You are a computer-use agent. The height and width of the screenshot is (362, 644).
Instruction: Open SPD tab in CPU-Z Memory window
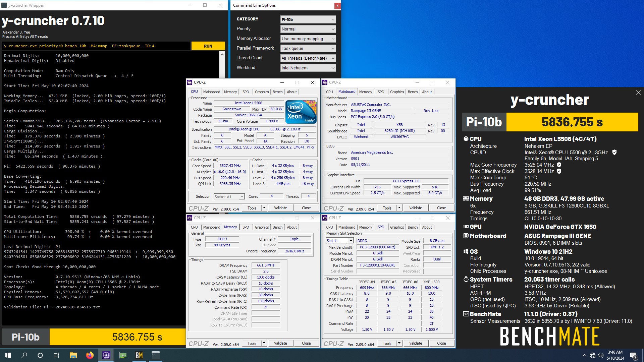(246, 227)
